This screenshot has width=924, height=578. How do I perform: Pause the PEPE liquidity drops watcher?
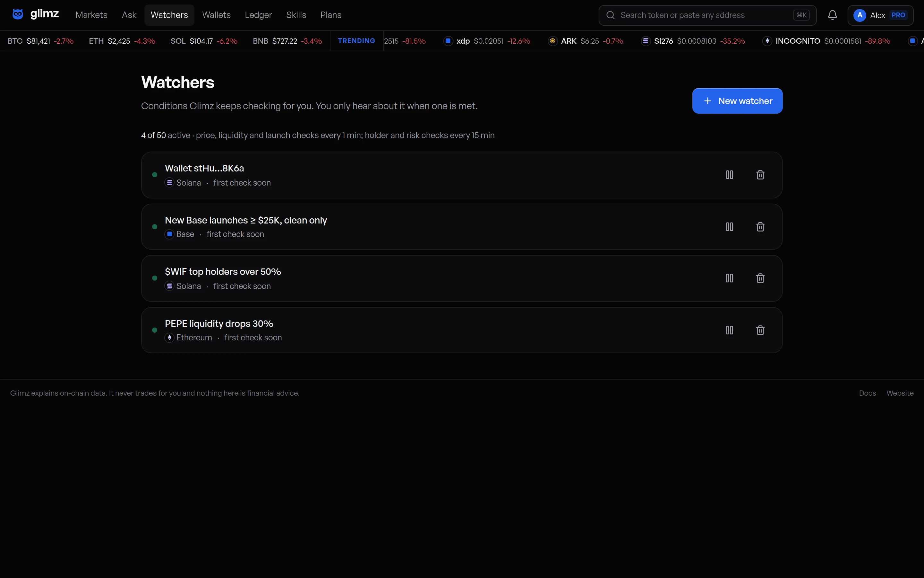point(729,330)
